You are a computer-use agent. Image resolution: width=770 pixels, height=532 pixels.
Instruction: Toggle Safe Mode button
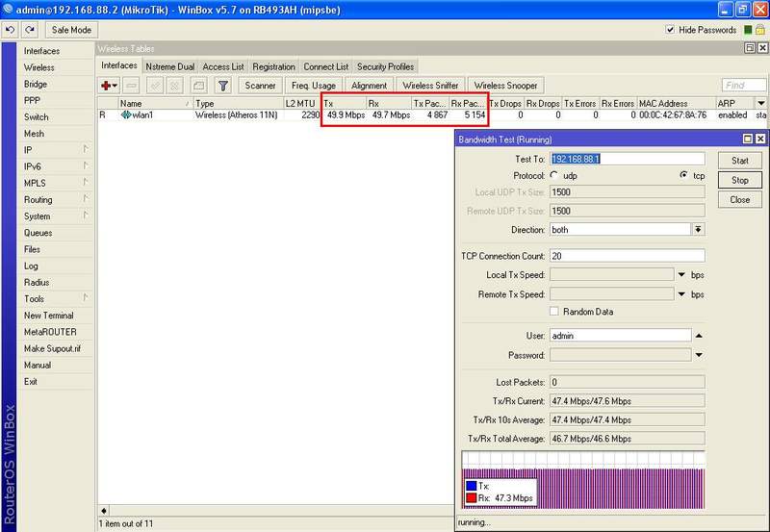pyautogui.click(x=71, y=30)
